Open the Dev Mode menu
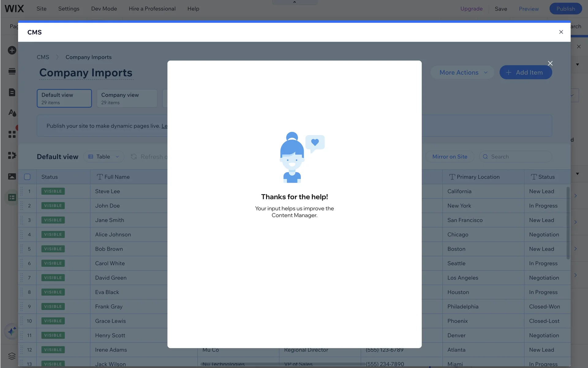The width and height of the screenshot is (588, 368). pyautogui.click(x=104, y=9)
